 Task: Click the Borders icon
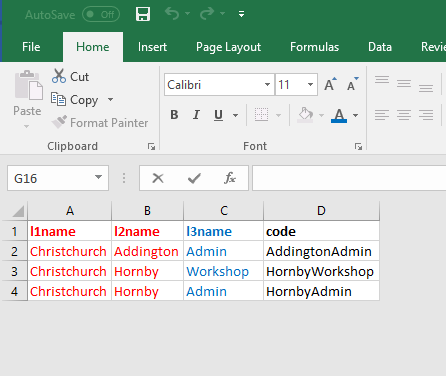(x=261, y=115)
